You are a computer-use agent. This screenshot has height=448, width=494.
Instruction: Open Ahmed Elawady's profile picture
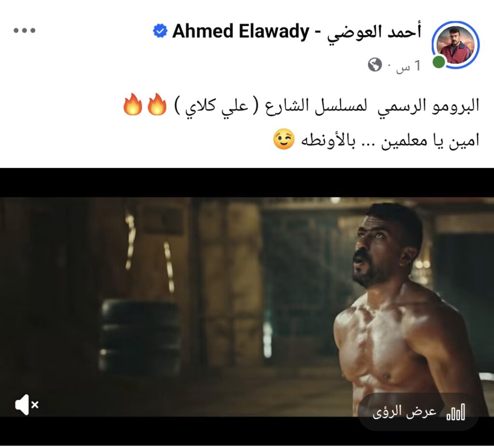455,45
